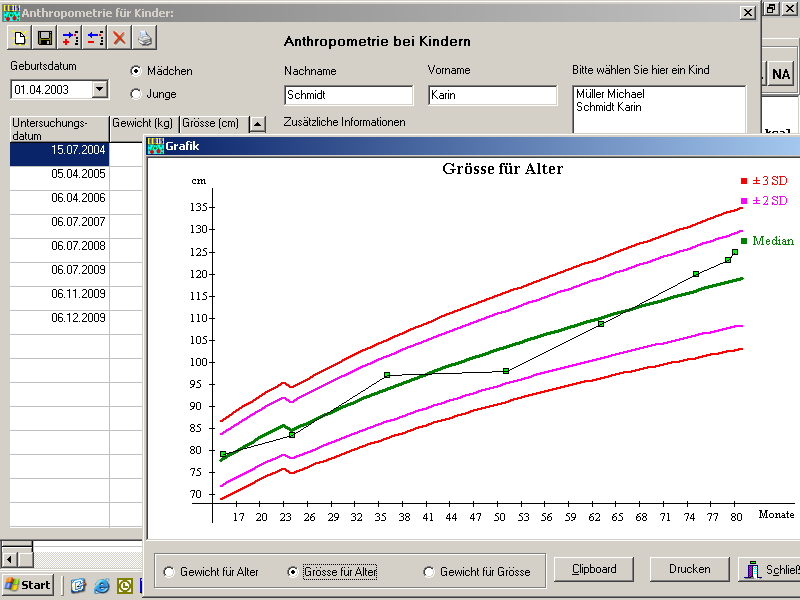This screenshot has height=600, width=800.
Task: Click the Clipboard button
Action: (x=594, y=569)
